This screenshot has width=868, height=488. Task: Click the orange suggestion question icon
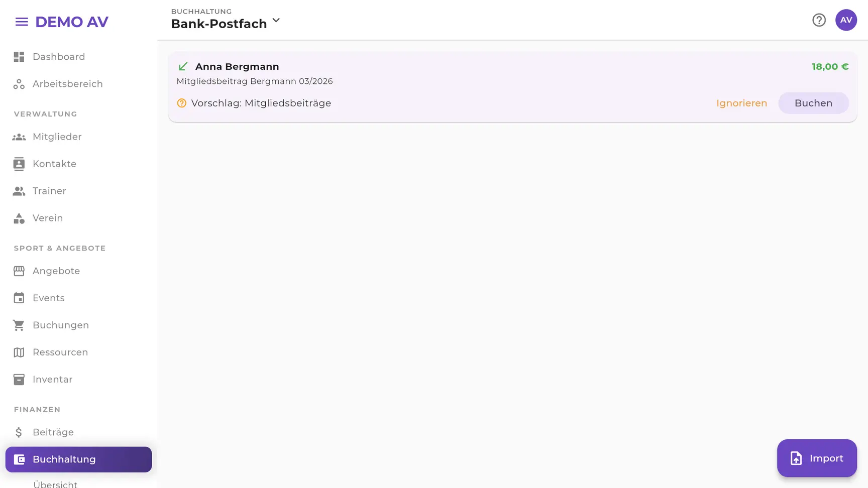point(182,103)
